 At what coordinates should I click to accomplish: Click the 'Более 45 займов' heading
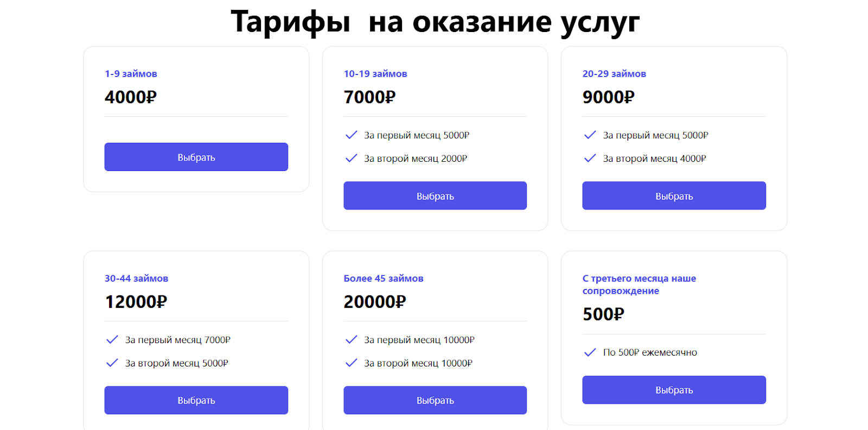click(383, 279)
